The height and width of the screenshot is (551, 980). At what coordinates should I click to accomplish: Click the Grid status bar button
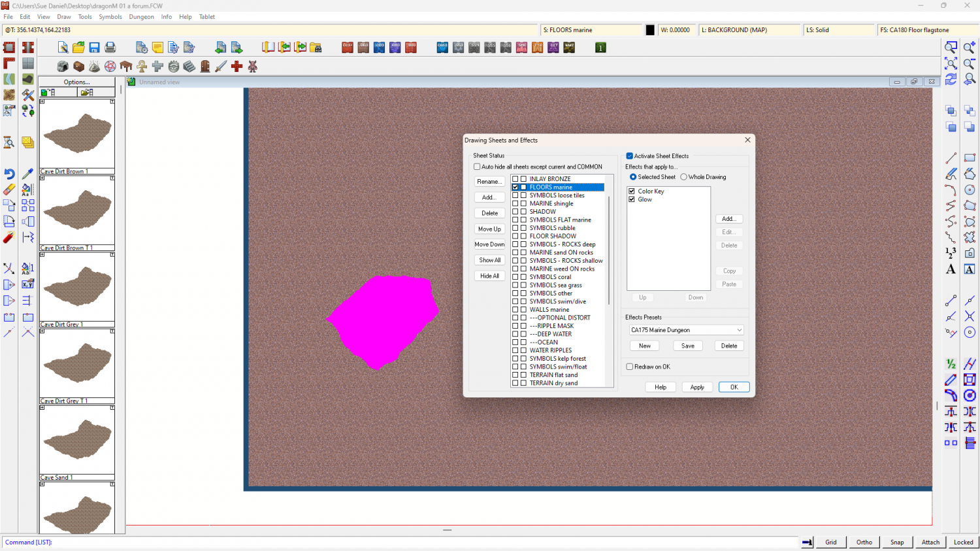click(x=831, y=542)
